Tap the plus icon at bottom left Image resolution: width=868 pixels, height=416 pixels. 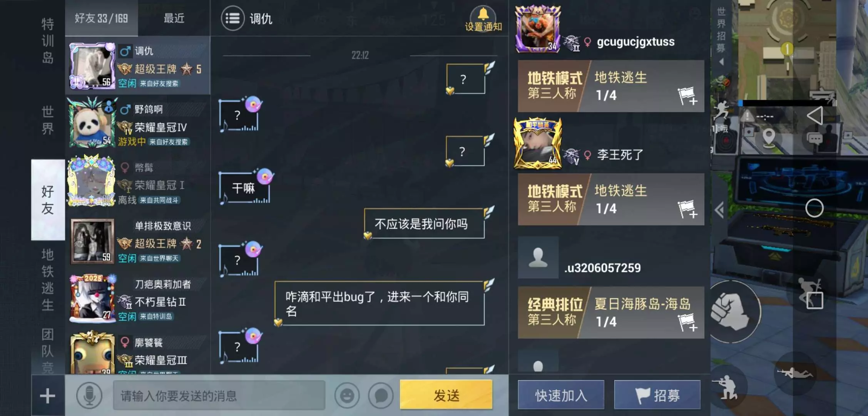pos(48,396)
